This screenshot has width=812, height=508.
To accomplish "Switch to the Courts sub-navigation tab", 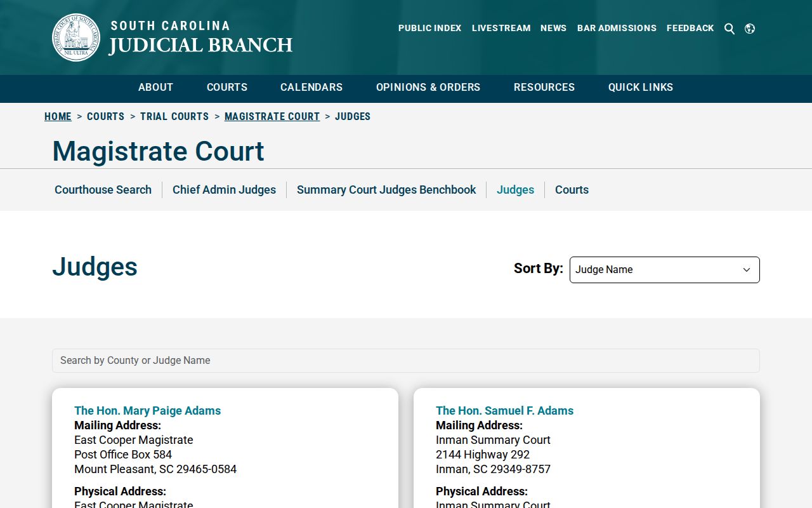I will pos(572,190).
